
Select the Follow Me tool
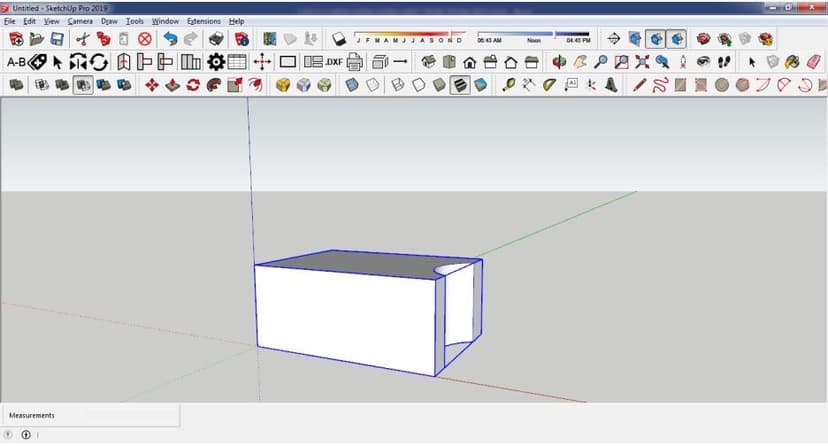coord(213,84)
